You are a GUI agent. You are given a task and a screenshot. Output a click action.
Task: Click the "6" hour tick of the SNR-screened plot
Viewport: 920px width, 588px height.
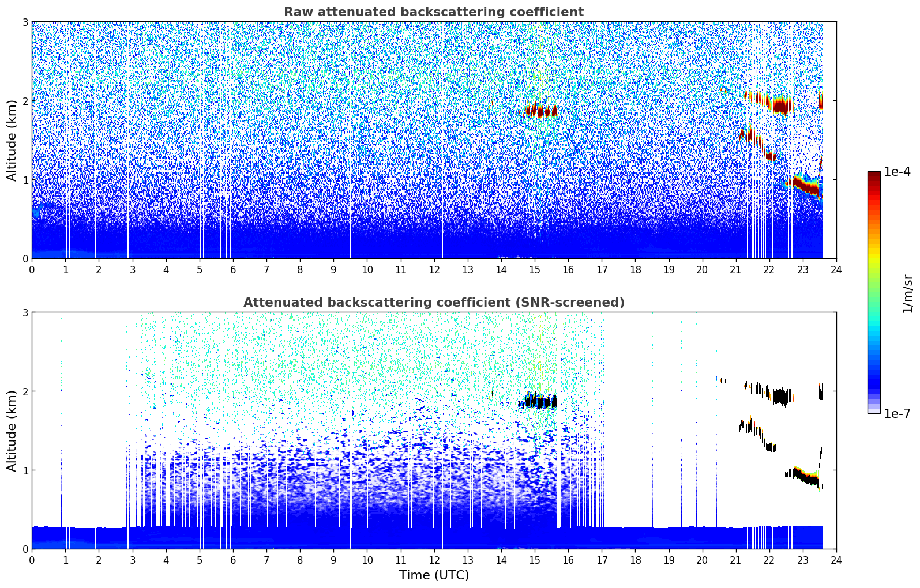pyautogui.click(x=233, y=560)
